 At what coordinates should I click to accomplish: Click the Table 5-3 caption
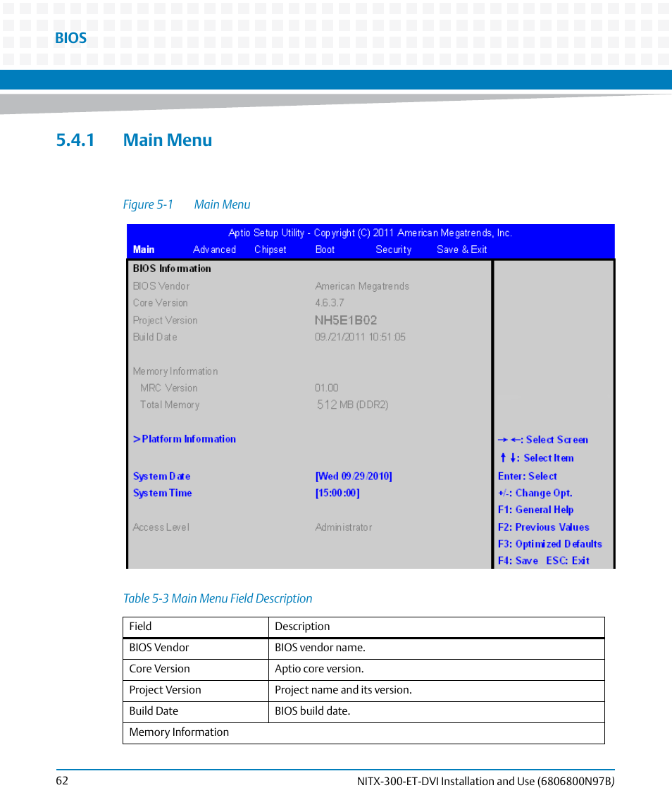pyautogui.click(x=218, y=598)
